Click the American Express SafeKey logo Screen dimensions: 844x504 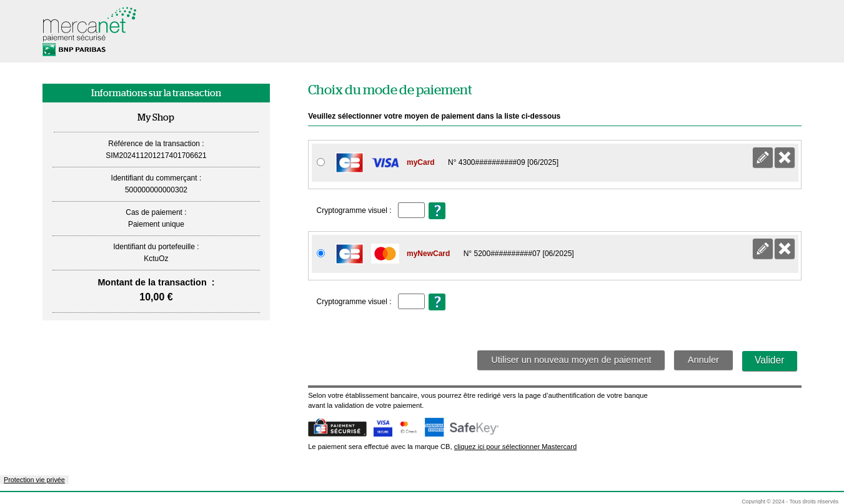tap(462, 428)
